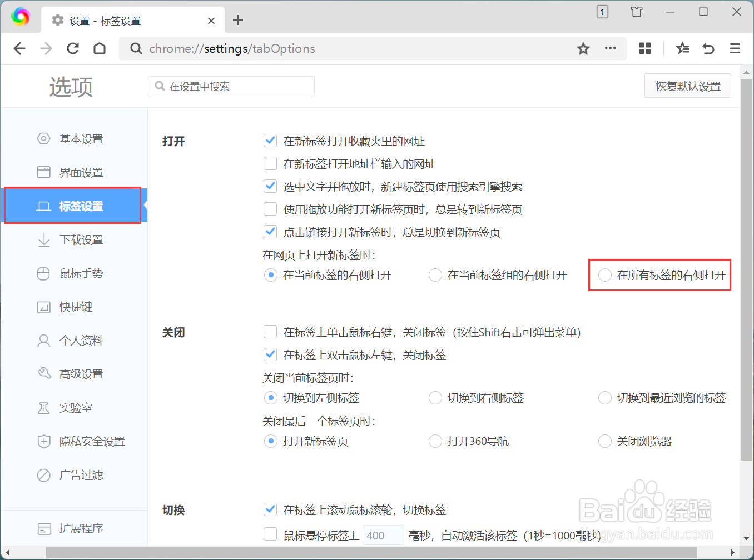Image resolution: width=754 pixels, height=560 pixels.
Task: Click the horizontal scrollbar right arrow
Action: coord(733,552)
